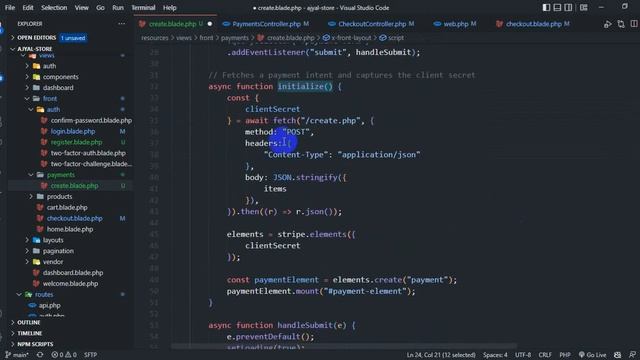This screenshot has height=360, width=640.
Task: Open Explorer more actions ellipsis
Action: tap(122, 24)
